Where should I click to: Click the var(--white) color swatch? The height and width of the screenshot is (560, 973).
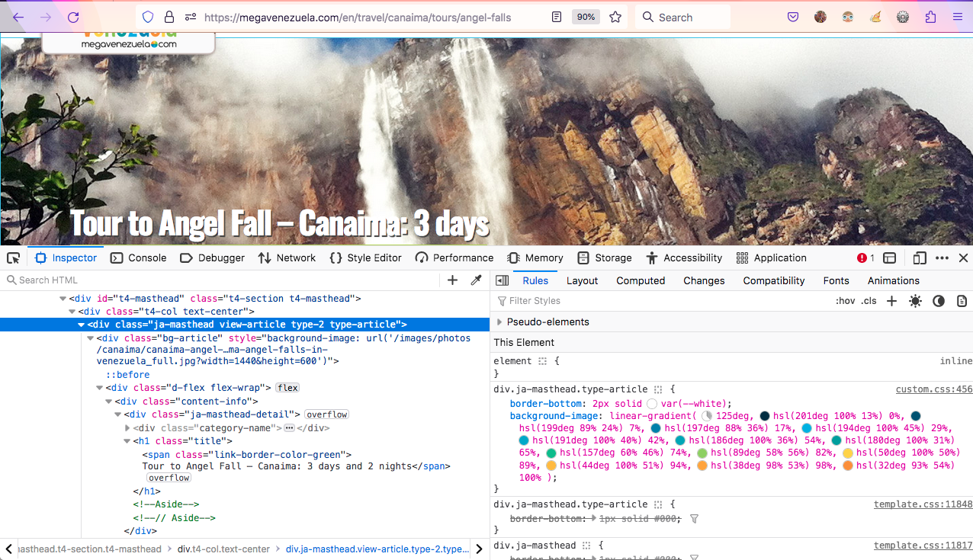(x=652, y=404)
